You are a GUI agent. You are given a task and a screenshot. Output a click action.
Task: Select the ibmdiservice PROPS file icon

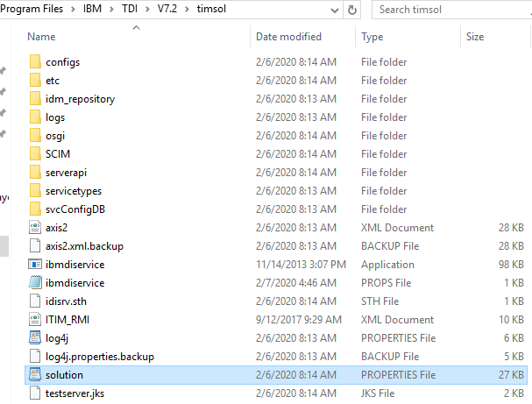click(35, 283)
